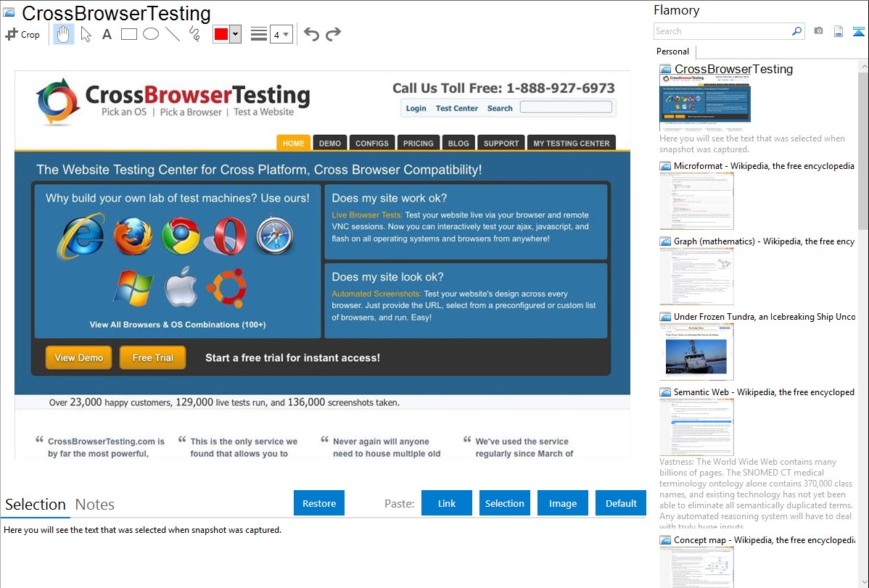This screenshot has width=869, height=588.
Task: Click the DEMO nav tab
Action: (330, 143)
